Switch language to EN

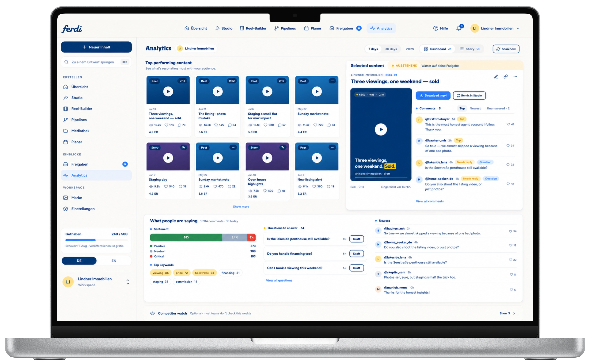114,261
